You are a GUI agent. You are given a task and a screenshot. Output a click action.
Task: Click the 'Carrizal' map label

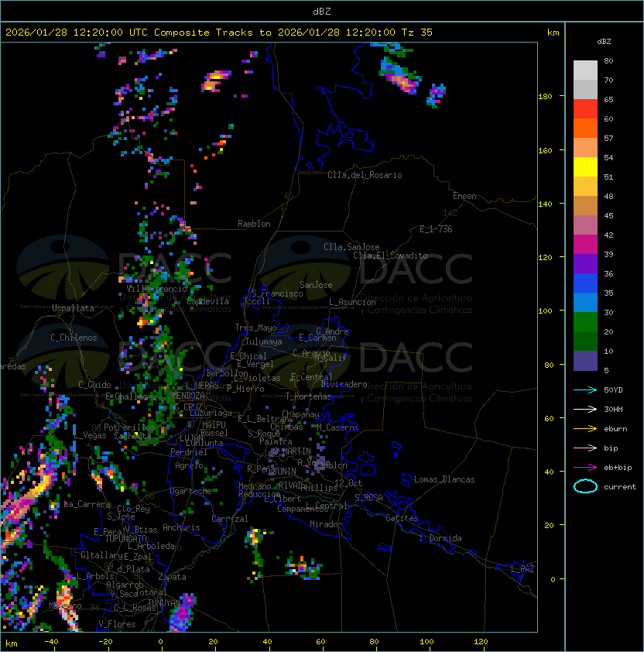coord(229,519)
